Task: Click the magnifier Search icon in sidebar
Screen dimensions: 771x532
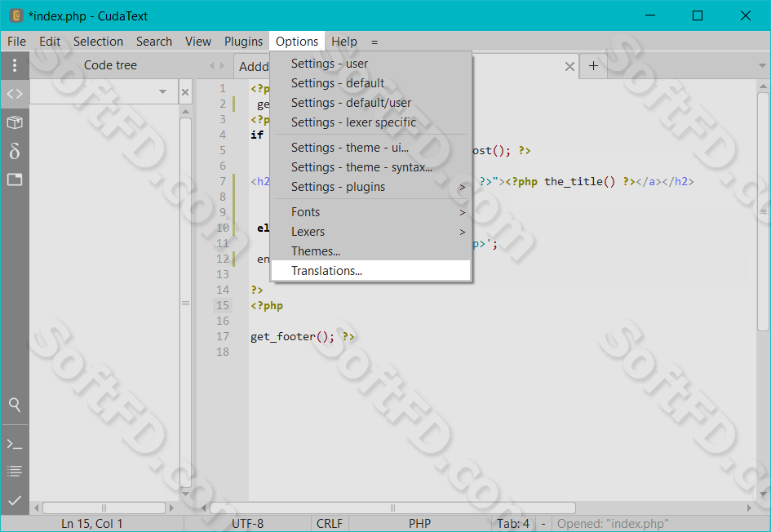Action: pyautogui.click(x=15, y=405)
